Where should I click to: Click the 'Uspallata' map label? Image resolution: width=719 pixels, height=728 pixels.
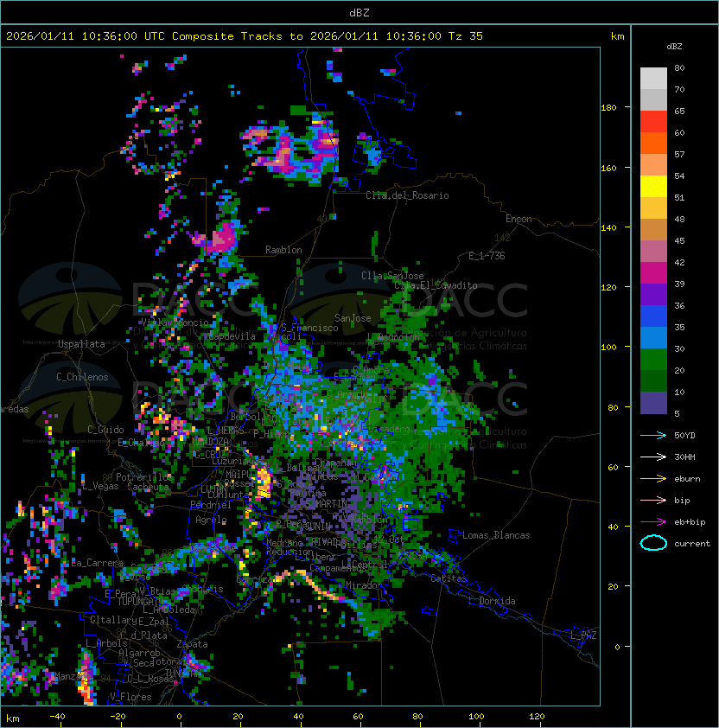coord(81,344)
